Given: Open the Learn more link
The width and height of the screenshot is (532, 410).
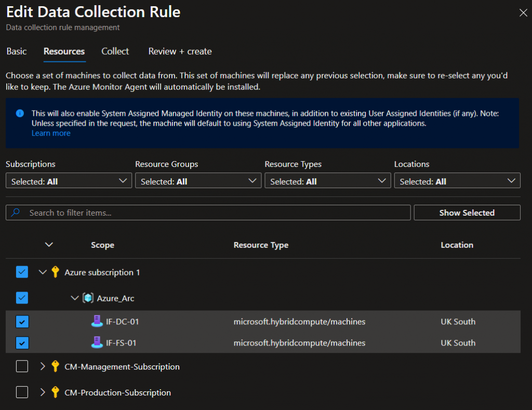Looking at the screenshot, I should [x=50, y=133].
